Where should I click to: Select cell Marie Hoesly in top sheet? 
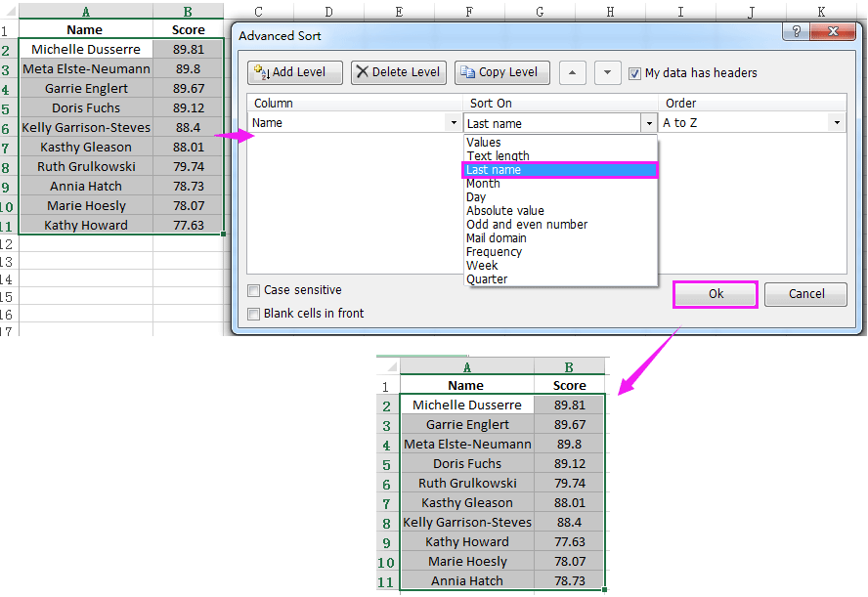[86, 206]
